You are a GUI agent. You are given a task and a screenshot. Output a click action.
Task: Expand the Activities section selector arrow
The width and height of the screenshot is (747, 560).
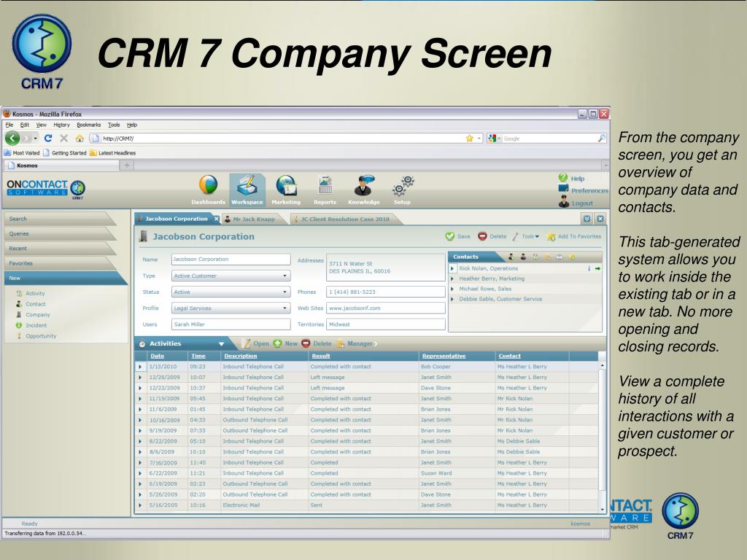click(222, 344)
